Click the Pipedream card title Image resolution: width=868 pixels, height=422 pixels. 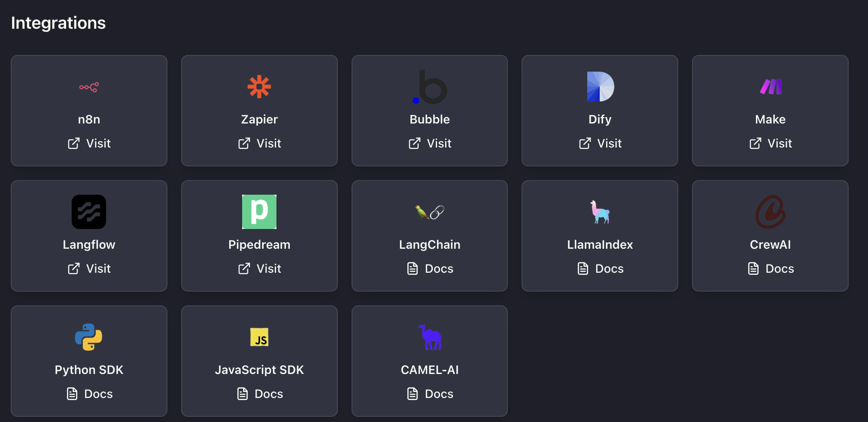[259, 244]
